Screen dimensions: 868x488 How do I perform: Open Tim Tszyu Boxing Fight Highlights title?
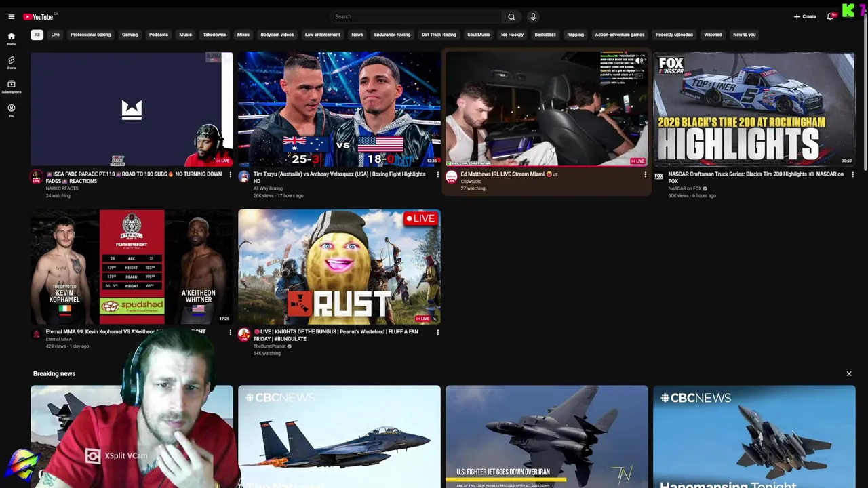click(339, 178)
